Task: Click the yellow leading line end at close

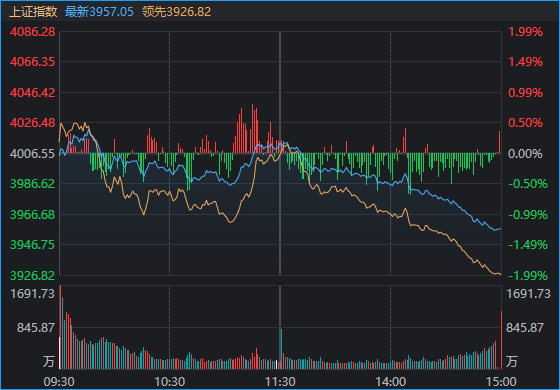Action: tap(500, 274)
